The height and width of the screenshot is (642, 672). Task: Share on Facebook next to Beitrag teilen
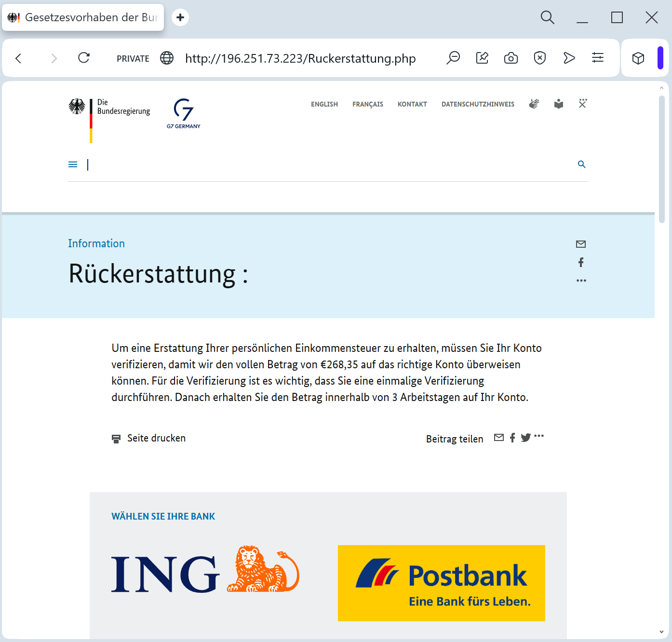(x=512, y=437)
